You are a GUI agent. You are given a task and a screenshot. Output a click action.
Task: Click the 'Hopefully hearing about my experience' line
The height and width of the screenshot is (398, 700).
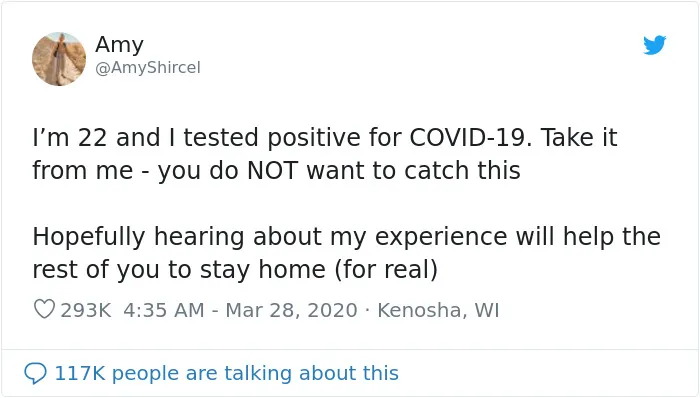(346, 237)
